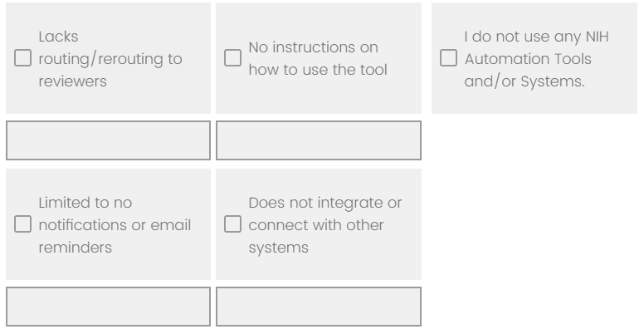The image size is (644, 334).
Task: Tick the 'No instructions on how to use' checkbox
Action: point(233,59)
